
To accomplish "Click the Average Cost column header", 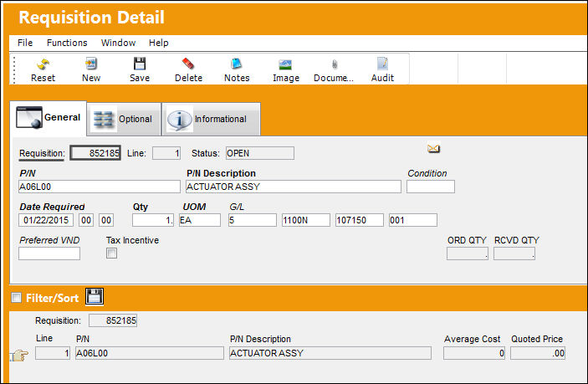I will coord(472,339).
